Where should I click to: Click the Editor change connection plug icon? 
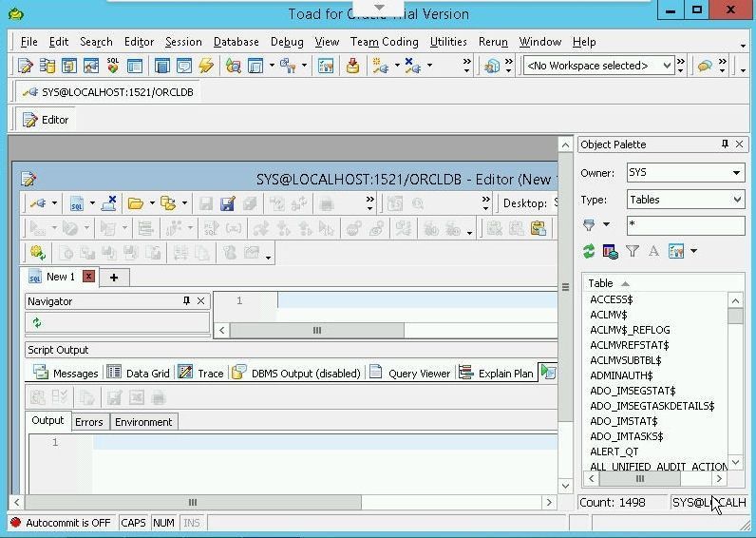tap(38, 203)
